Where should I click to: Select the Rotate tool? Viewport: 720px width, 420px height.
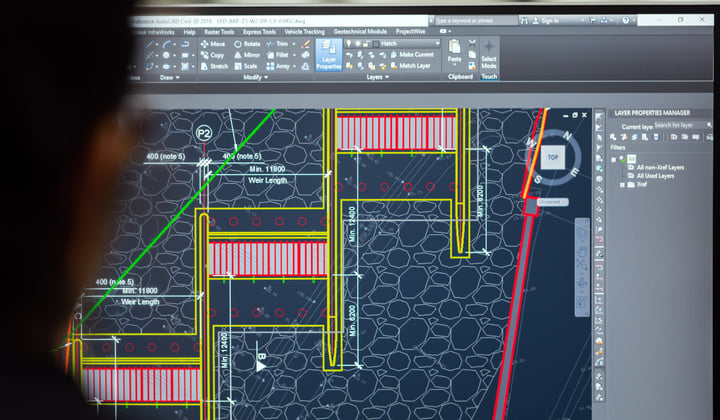[x=247, y=44]
